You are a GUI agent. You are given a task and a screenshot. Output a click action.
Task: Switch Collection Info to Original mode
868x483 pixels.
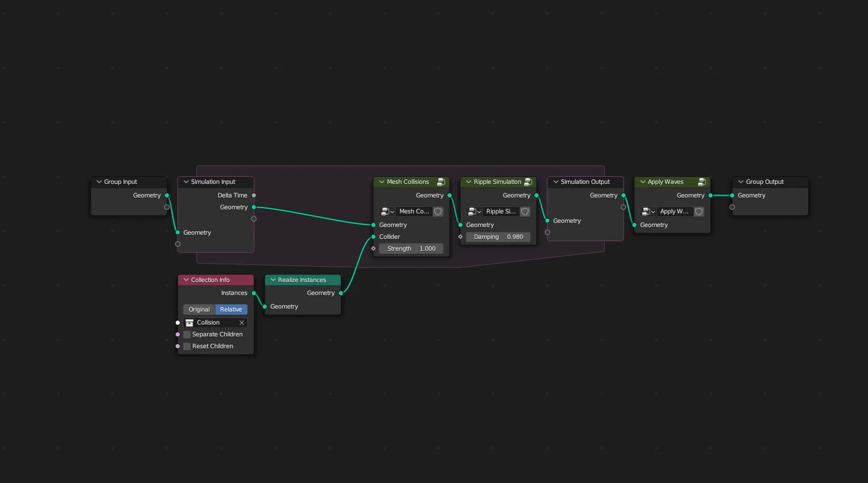(x=199, y=309)
